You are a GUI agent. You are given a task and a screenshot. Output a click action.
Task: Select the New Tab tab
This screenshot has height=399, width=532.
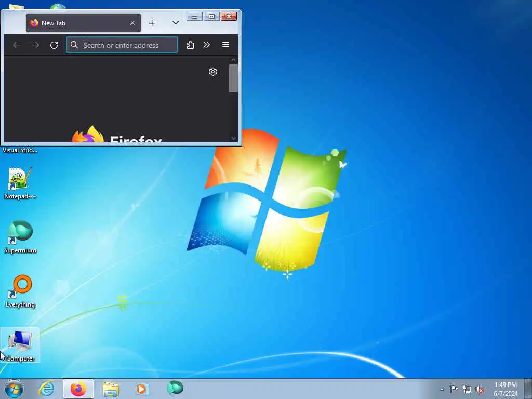83,23
